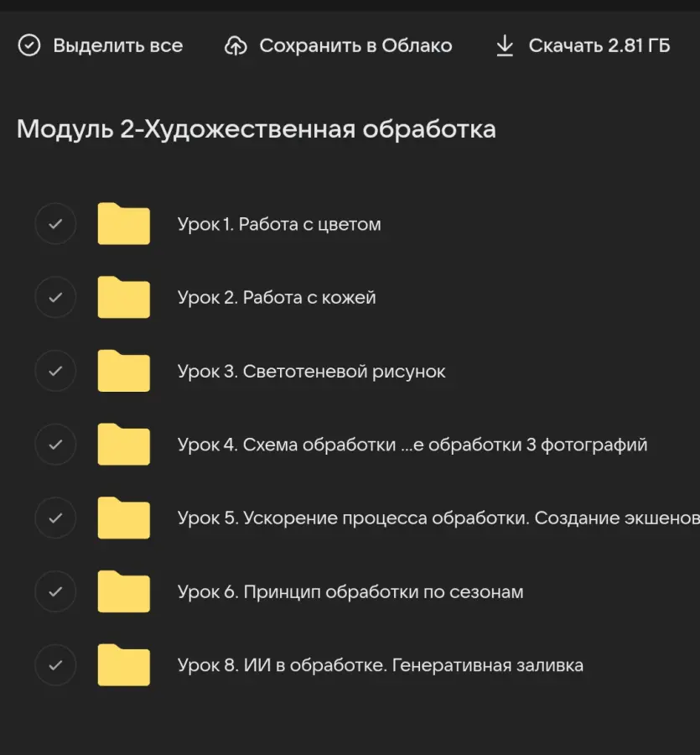Toggle selection of Урок 2. Работа с кожей
Image resolution: width=700 pixels, height=755 pixels.
click(55, 297)
